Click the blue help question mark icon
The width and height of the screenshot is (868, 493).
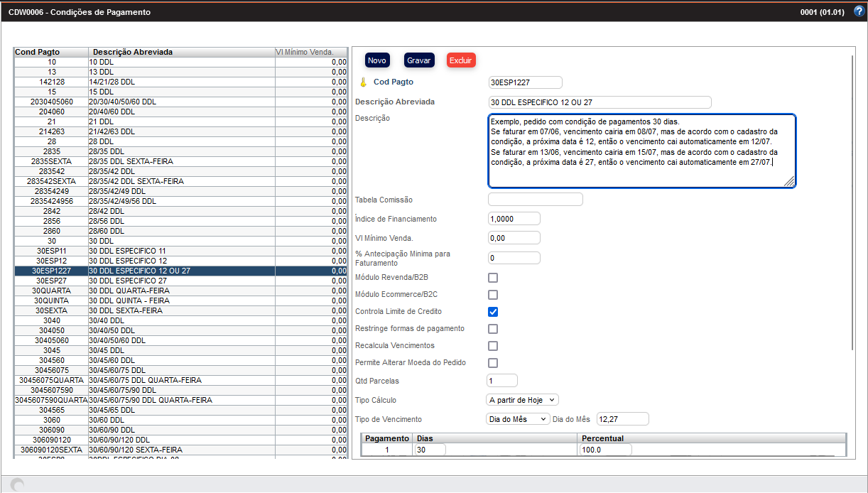[x=860, y=11]
